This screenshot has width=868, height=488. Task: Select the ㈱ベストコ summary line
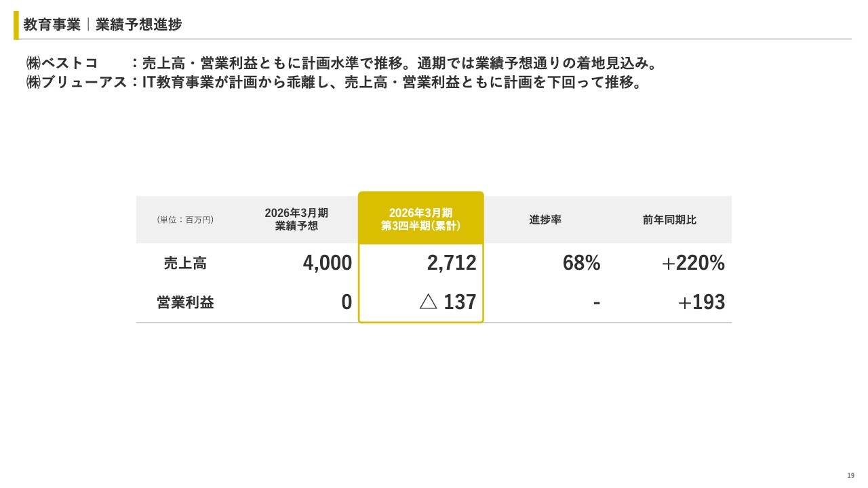pyautogui.click(x=341, y=64)
